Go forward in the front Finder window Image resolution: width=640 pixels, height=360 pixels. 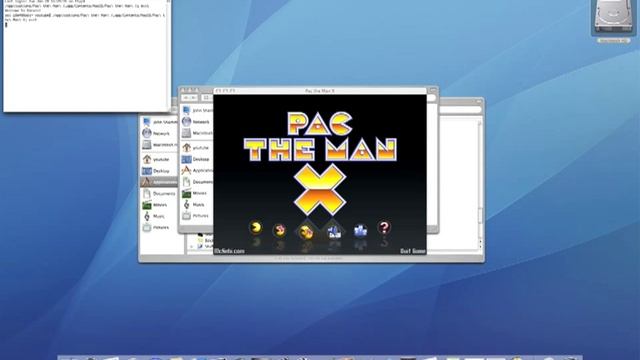194,98
